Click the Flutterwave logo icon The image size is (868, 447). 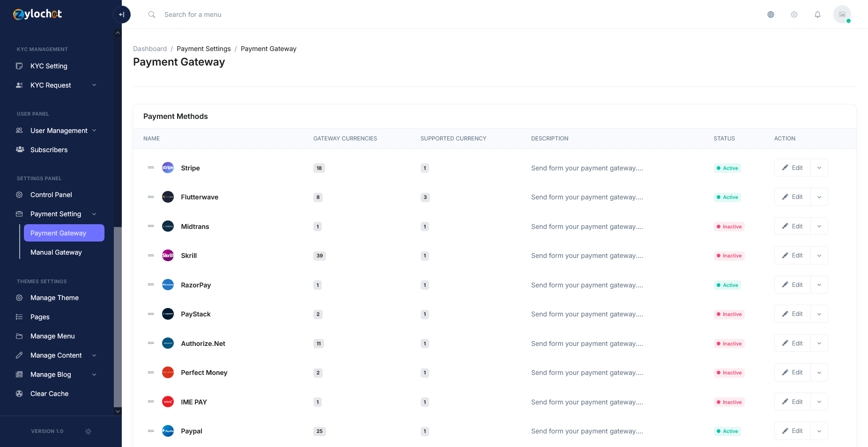click(168, 197)
